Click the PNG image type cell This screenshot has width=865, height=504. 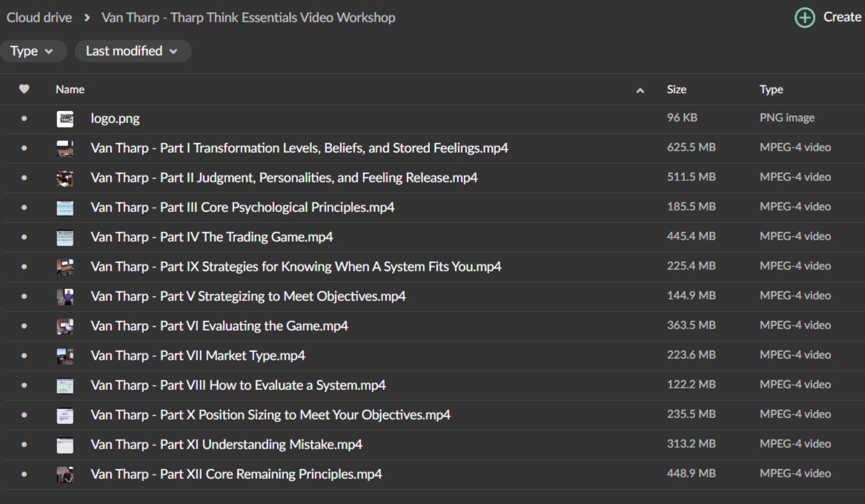[787, 118]
